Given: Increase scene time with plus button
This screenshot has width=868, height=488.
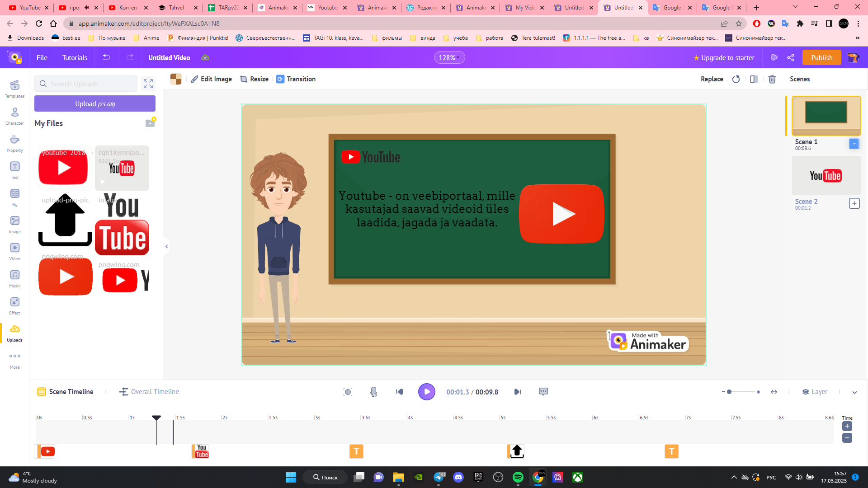Looking at the screenshot, I should [847, 426].
